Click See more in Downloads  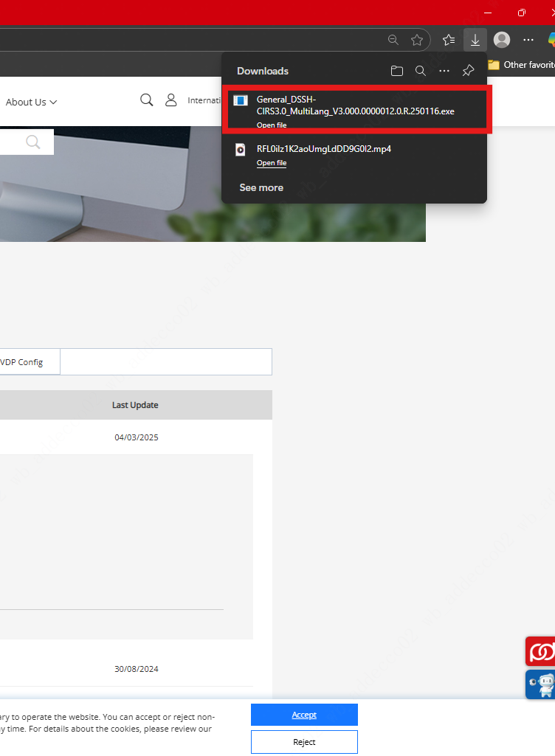pos(261,187)
